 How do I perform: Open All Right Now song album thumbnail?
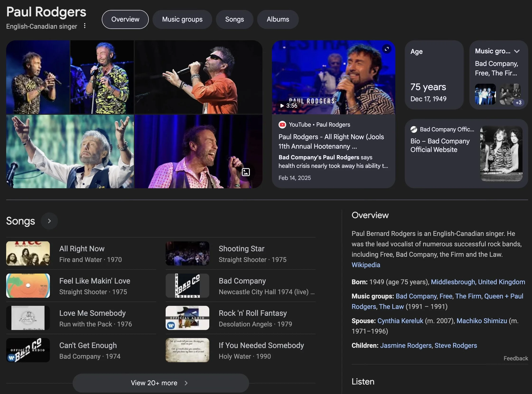pyautogui.click(x=28, y=253)
